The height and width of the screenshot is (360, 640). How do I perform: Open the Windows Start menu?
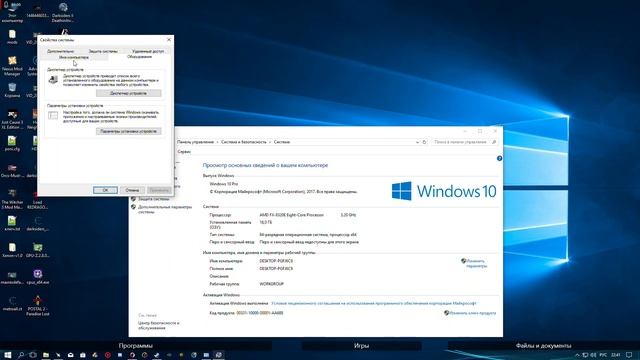pyautogui.click(x=8, y=355)
